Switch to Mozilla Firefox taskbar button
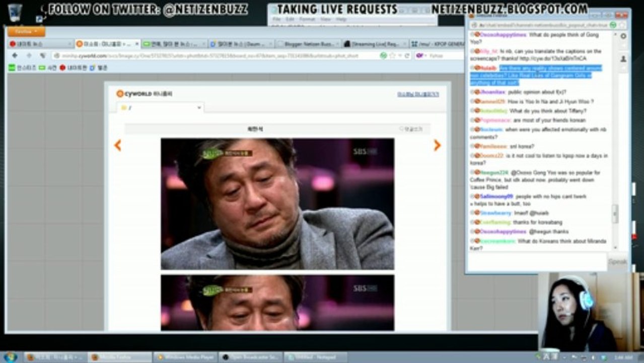This screenshot has width=644, height=363. [120, 357]
